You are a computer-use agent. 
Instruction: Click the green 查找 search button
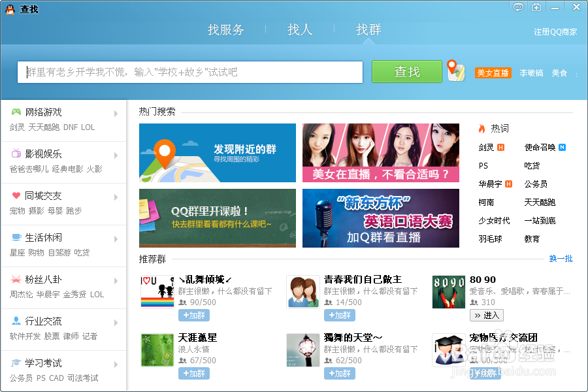pyautogui.click(x=407, y=72)
